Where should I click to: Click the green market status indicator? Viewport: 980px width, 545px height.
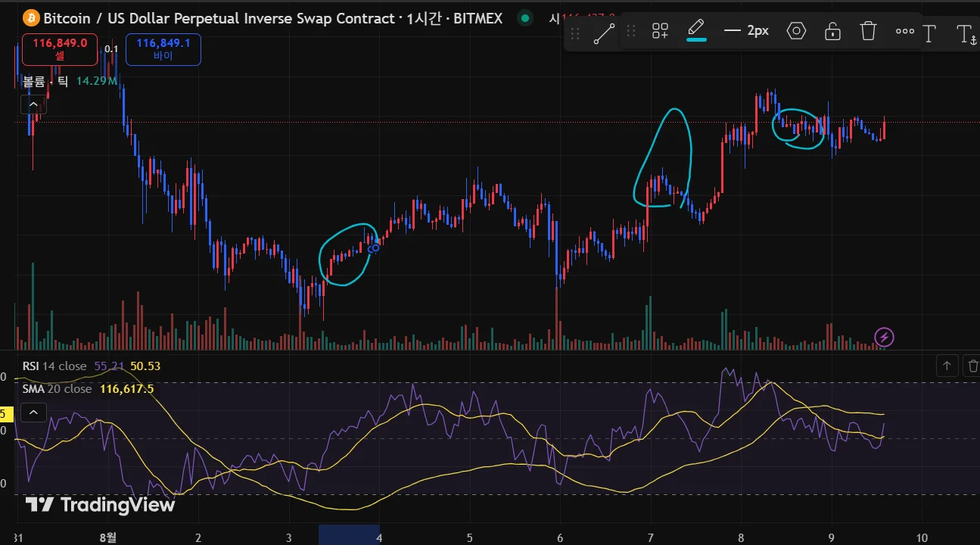pyautogui.click(x=524, y=18)
